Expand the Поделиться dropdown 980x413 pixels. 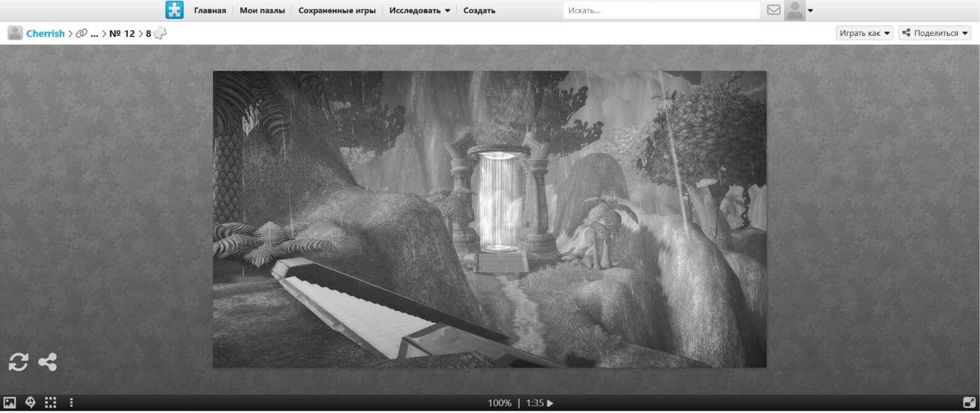tap(935, 33)
